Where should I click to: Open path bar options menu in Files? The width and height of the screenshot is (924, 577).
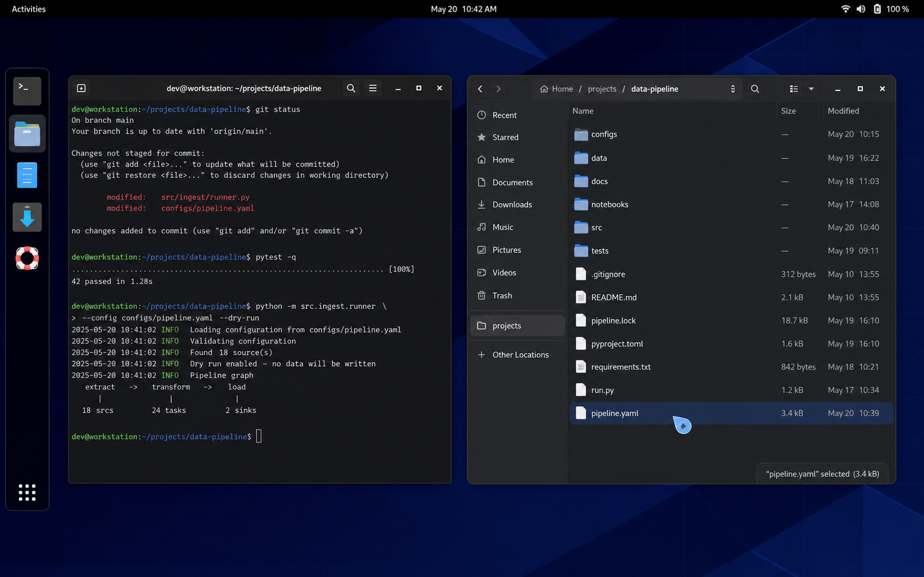pos(732,89)
